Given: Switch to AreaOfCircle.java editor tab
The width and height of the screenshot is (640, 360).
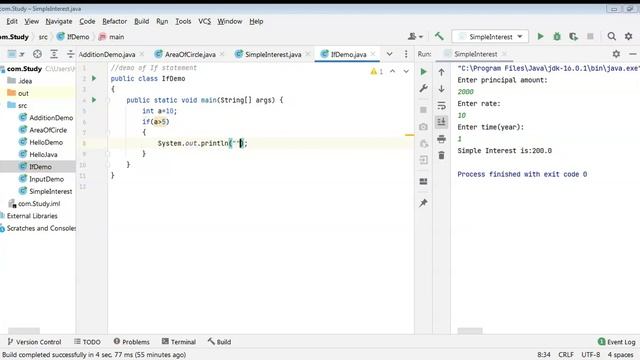Looking at the screenshot, I should click(x=190, y=54).
